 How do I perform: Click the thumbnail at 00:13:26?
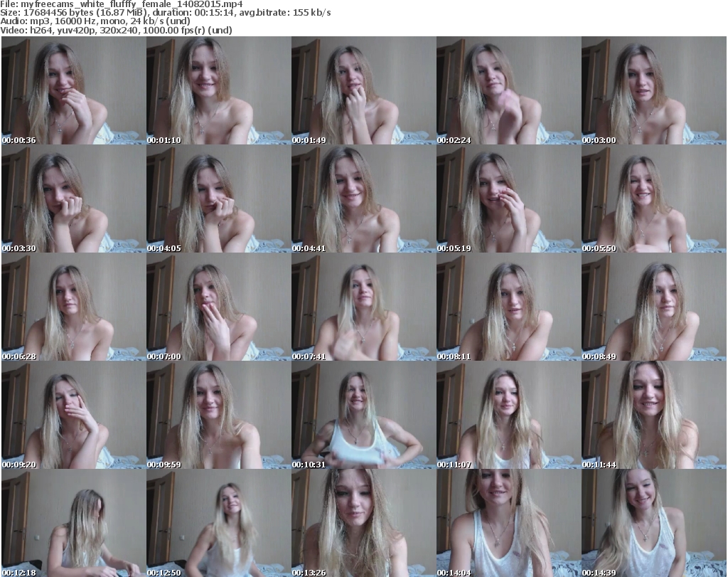363,523
